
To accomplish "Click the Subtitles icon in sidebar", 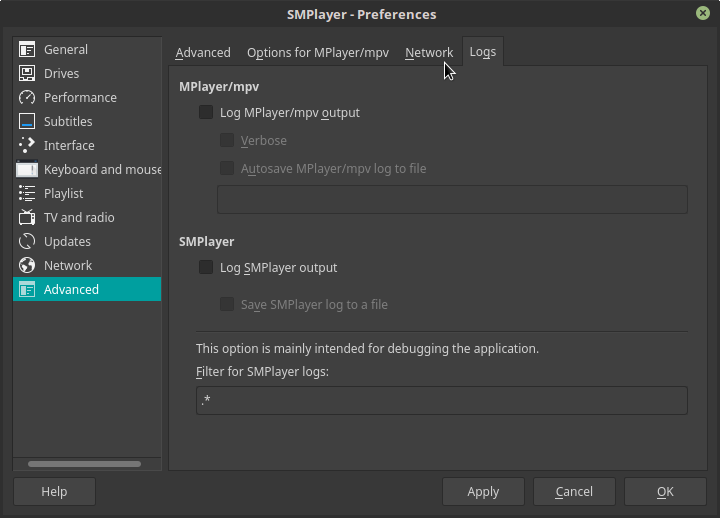I will point(27,122).
